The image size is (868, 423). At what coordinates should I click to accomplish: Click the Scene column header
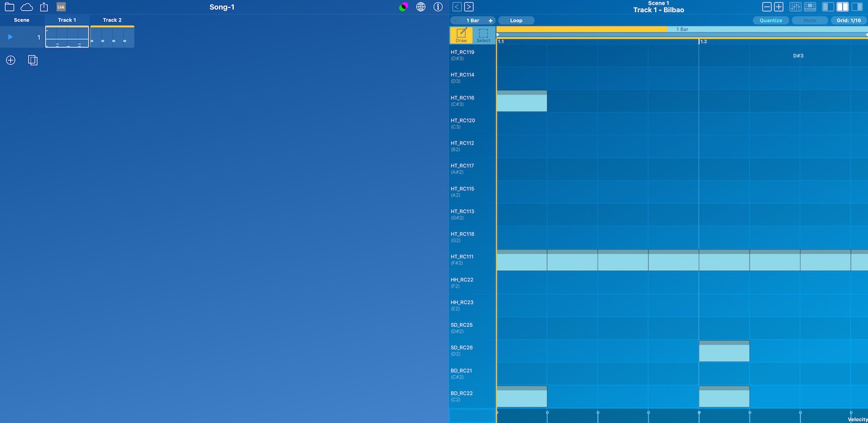(x=22, y=20)
